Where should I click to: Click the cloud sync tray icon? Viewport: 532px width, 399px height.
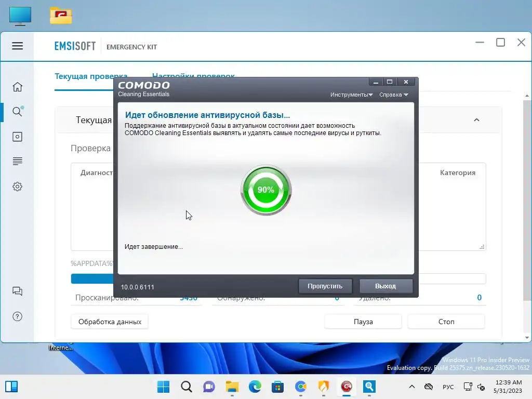(429, 387)
